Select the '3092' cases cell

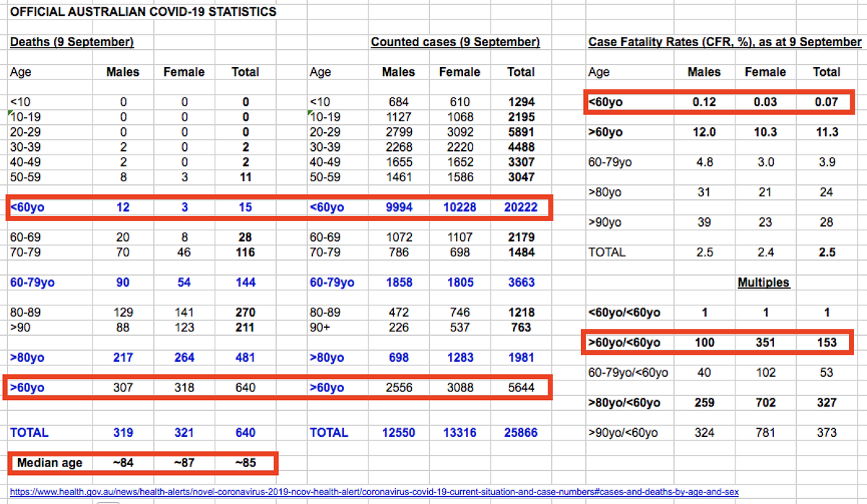pos(460,132)
